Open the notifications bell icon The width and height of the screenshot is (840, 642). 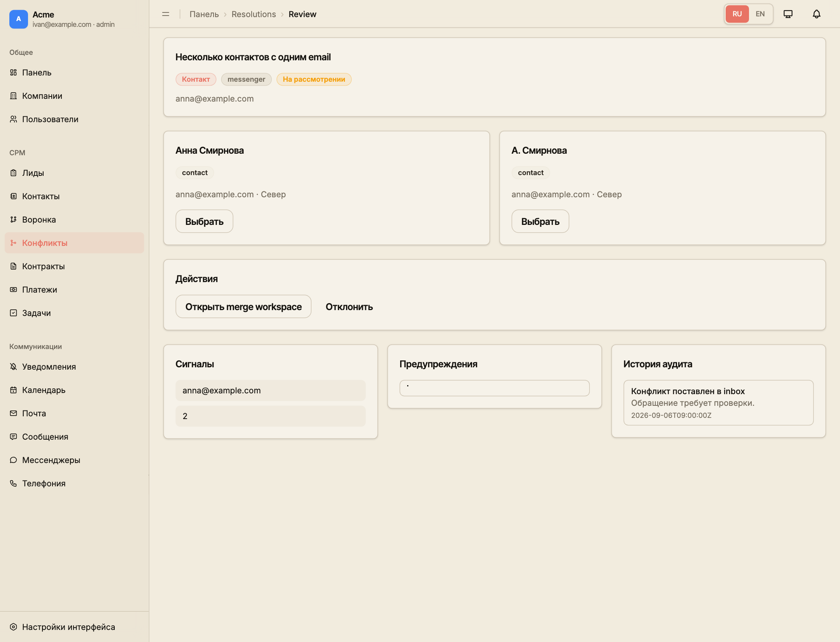click(x=817, y=14)
